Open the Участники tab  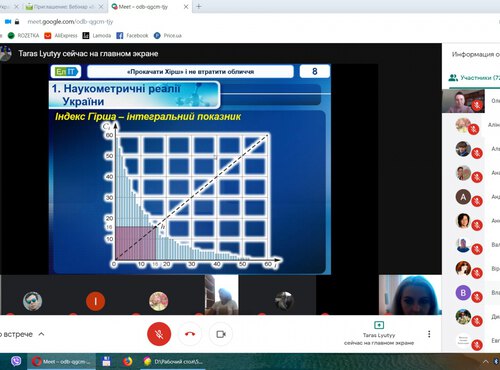474,78
